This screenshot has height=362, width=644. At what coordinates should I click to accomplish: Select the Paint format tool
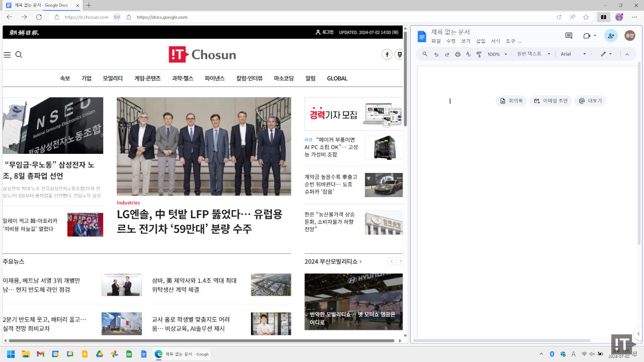[478, 54]
